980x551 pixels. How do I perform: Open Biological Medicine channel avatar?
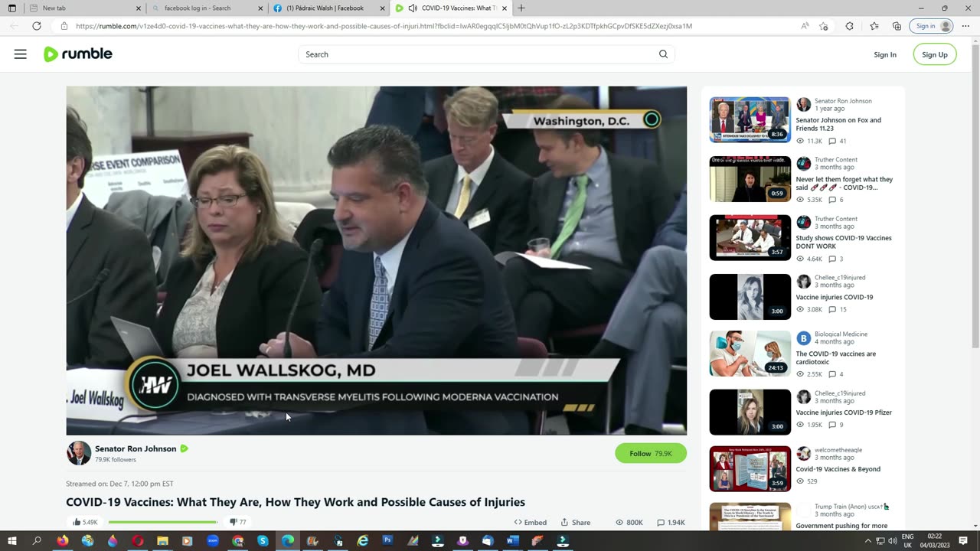(x=803, y=338)
